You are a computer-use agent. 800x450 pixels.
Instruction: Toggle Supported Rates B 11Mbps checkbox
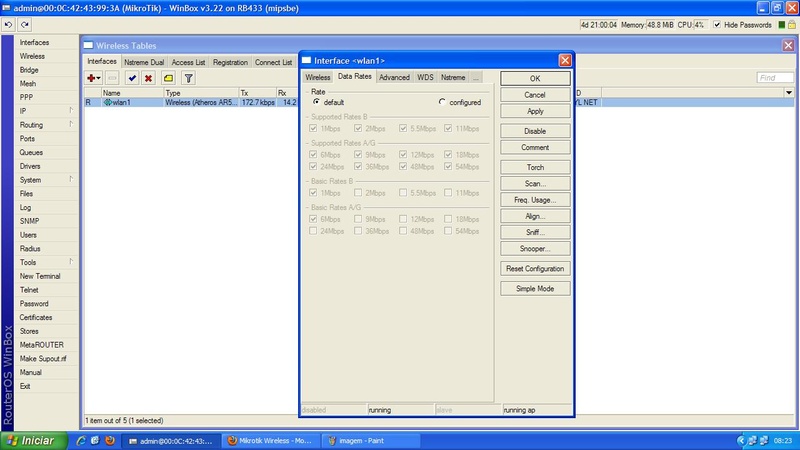448,129
